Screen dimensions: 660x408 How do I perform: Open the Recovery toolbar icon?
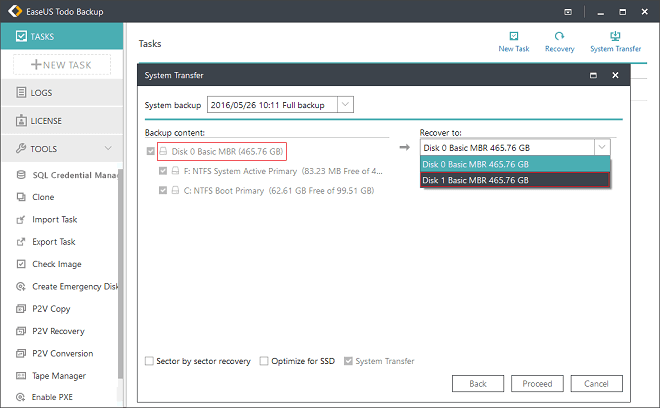click(x=559, y=36)
